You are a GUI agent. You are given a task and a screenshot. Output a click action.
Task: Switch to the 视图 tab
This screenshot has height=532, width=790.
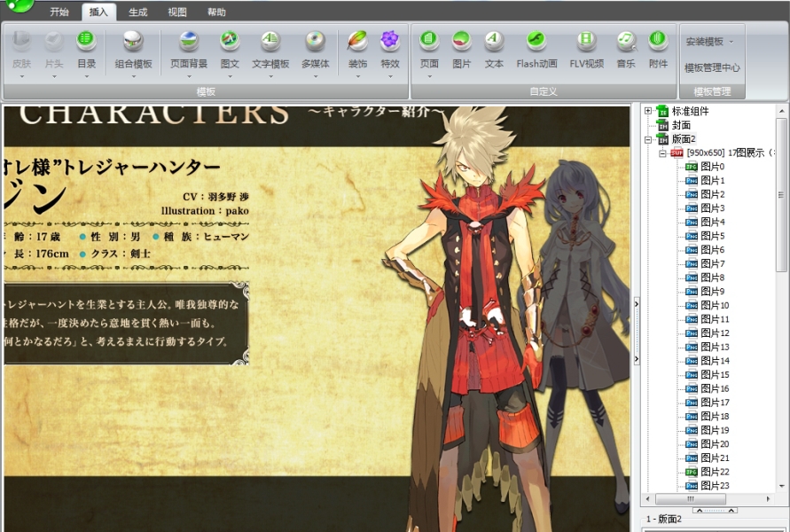click(x=177, y=12)
